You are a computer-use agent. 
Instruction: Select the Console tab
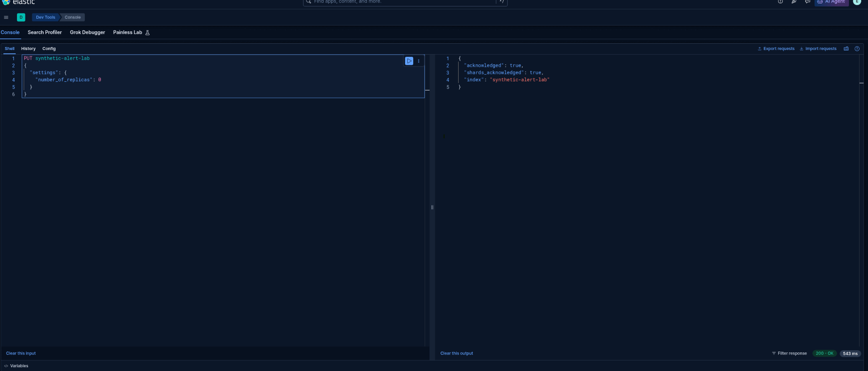tap(10, 33)
